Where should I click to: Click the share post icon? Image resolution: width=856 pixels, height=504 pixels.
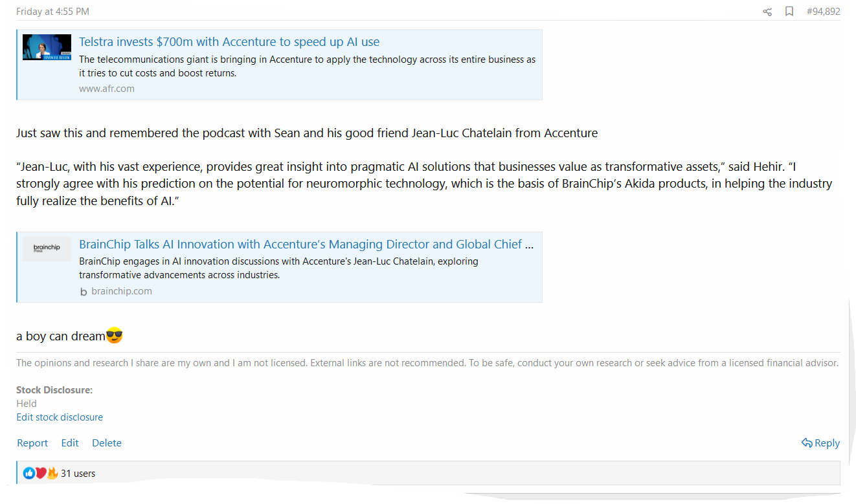click(767, 12)
